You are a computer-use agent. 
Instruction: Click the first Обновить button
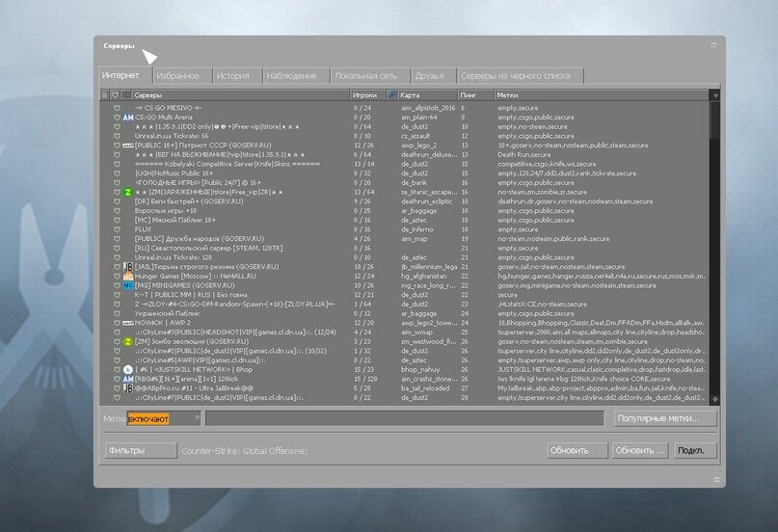[x=577, y=450]
